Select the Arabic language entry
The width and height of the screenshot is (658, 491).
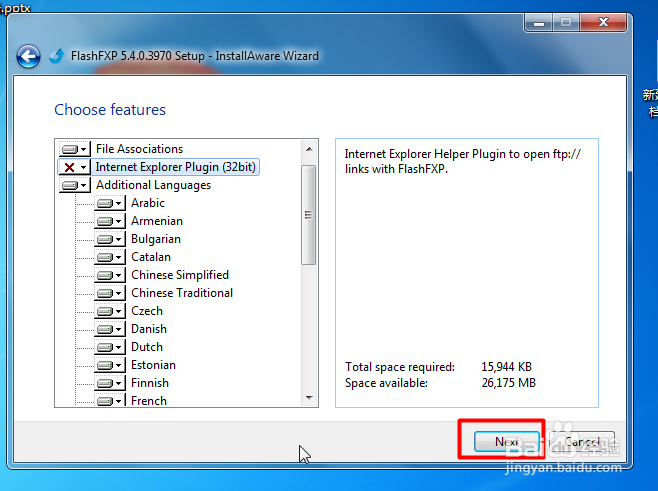click(148, 203)
